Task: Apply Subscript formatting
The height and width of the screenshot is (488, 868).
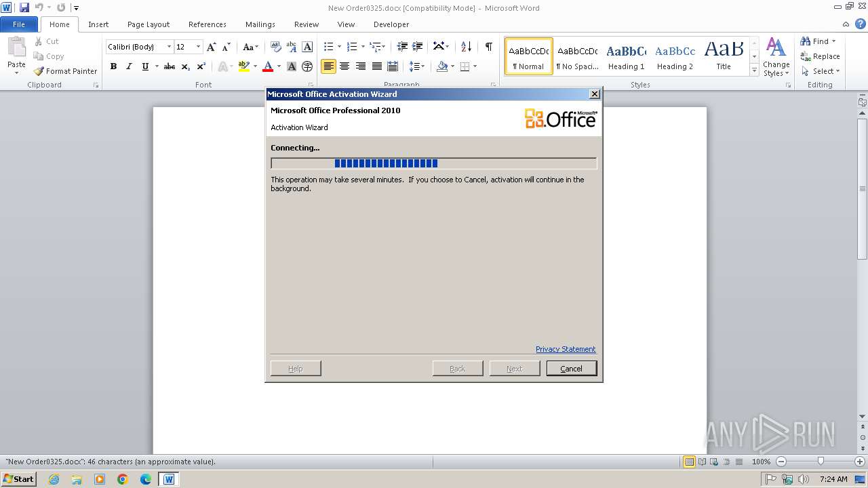Action: [186, 66]
